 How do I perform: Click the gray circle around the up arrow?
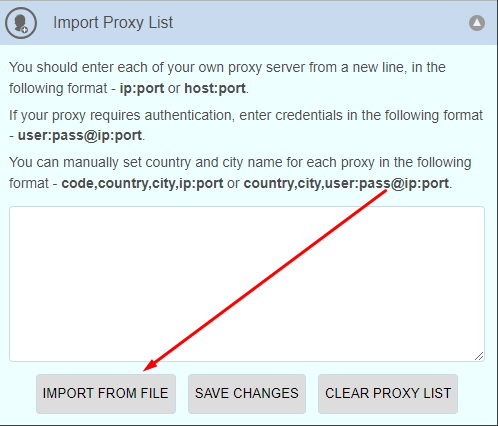477,23
